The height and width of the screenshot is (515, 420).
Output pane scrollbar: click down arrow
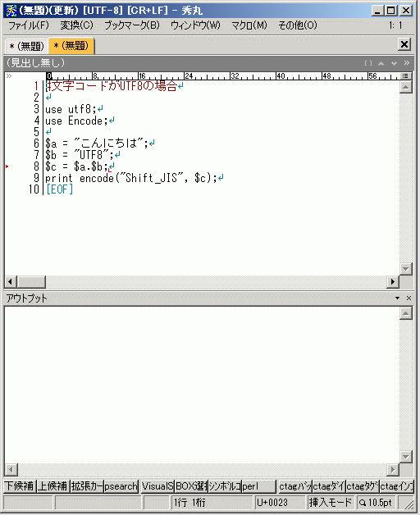(x=406, y=457)
